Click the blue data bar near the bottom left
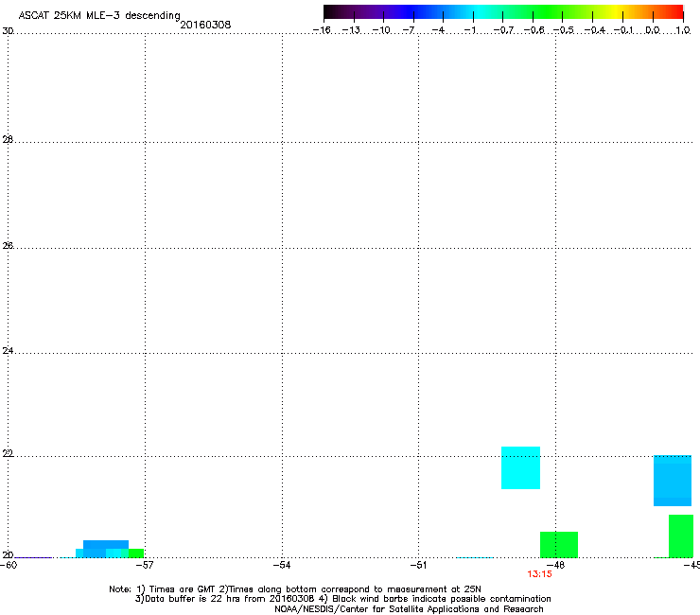Image resolution: width=700 pixels, height=615 pixels. 106,545
